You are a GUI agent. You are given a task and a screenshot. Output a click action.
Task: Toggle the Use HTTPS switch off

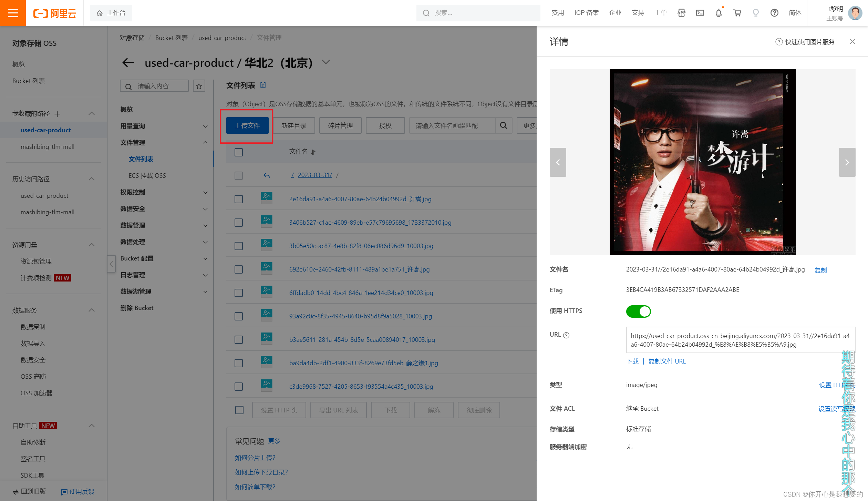point(638,311)
